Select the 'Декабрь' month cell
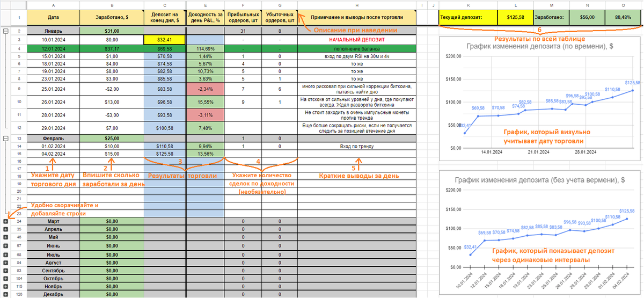The image size is (644, 298). [53, 294]
